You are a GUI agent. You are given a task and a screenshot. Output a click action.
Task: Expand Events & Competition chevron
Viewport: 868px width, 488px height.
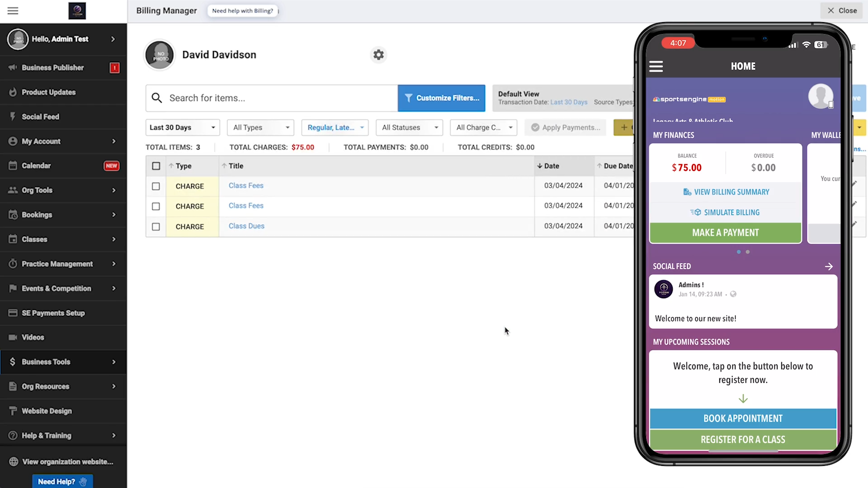[113, 288]
